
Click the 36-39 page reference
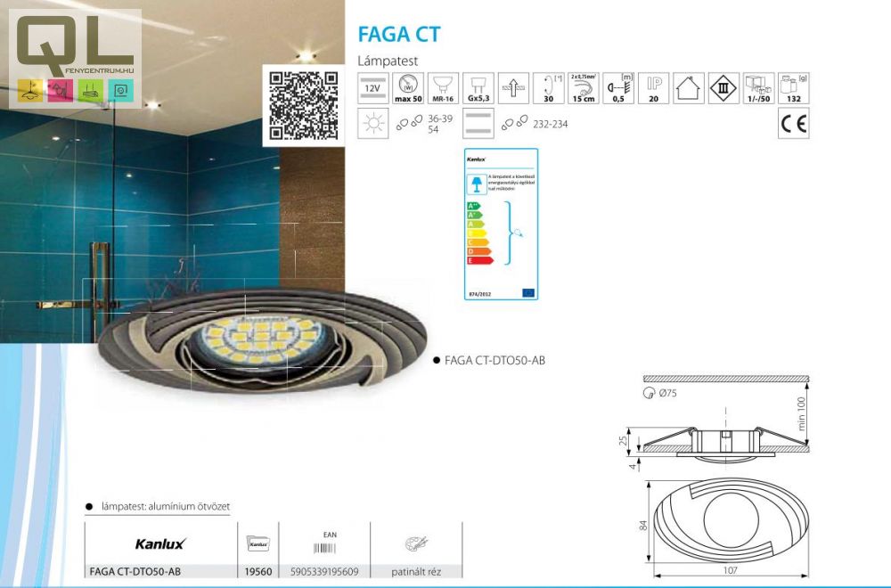click(440, 118)
